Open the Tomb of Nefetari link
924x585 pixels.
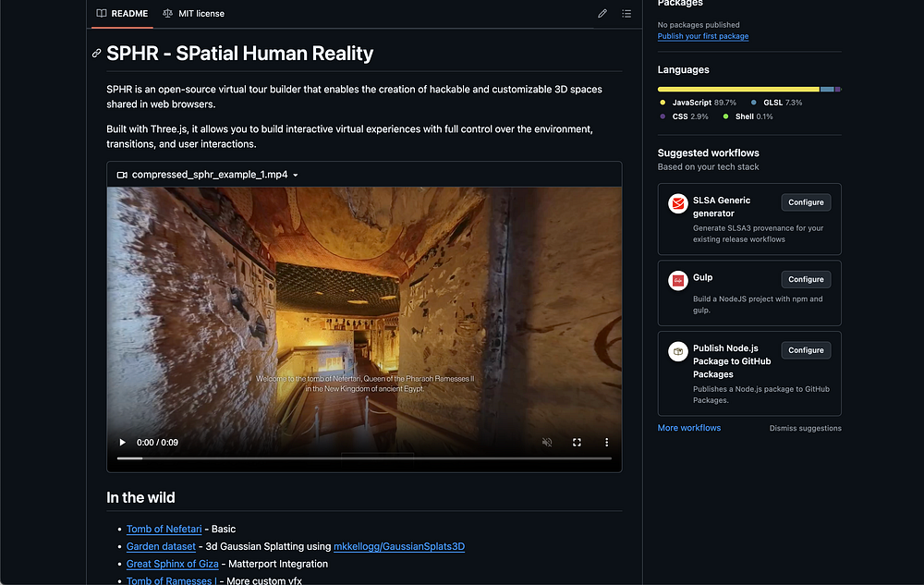[164, 529]
